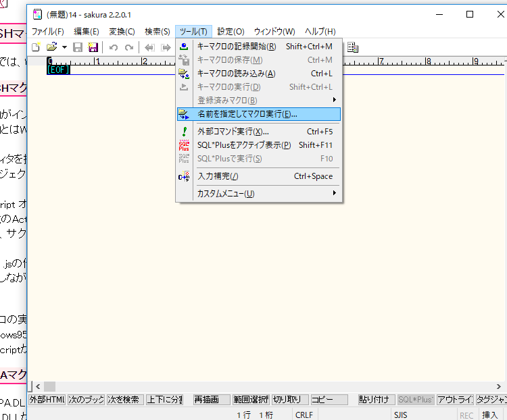The image size is (507, 420).
Task: Click the アウトライン function key button
Action: (455, 400)
